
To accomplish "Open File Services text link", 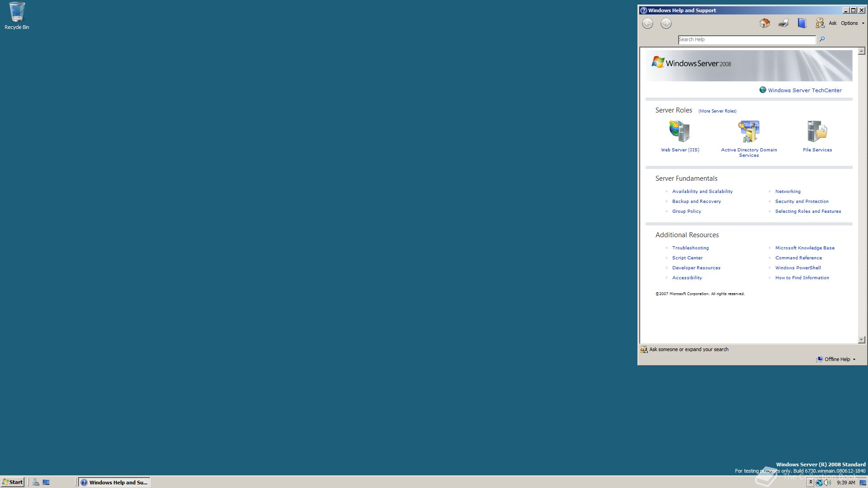I will pyautogui.click(x=817, y=150).
